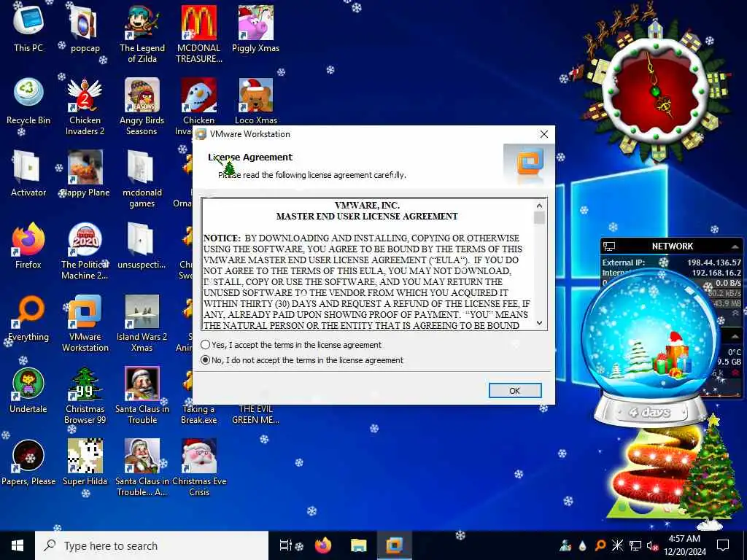Click the Type here to search box

[x=152, y=545]
